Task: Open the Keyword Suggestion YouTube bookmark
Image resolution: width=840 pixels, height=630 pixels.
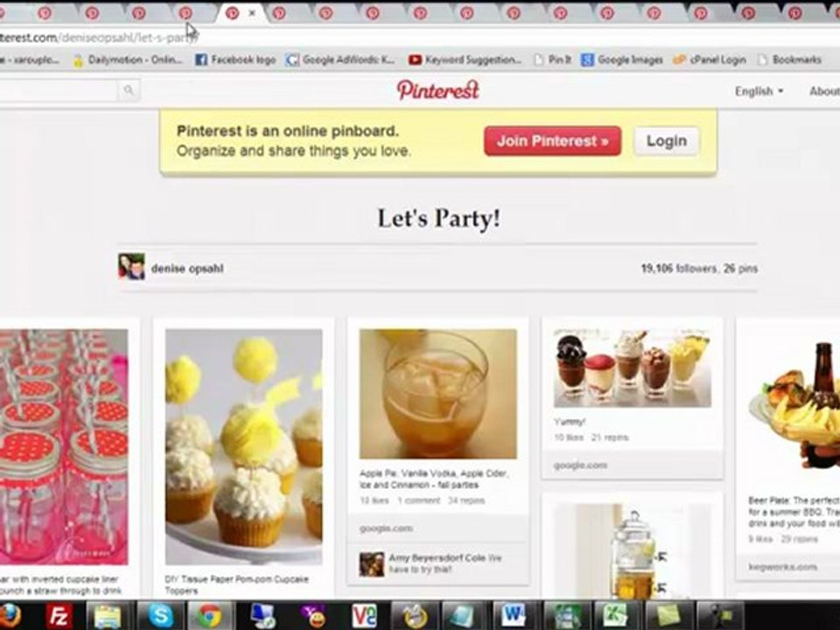Action: (465, 59)
